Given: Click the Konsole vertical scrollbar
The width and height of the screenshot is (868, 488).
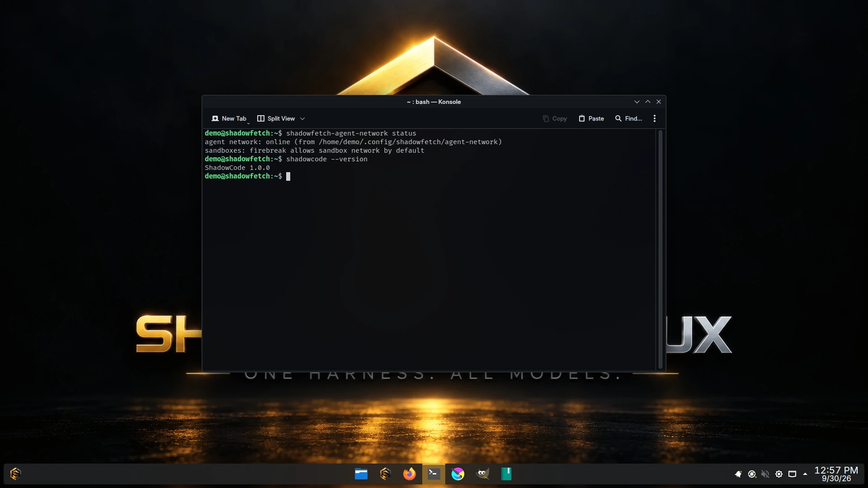Looking at the screenshot, I should coord(660,249).
